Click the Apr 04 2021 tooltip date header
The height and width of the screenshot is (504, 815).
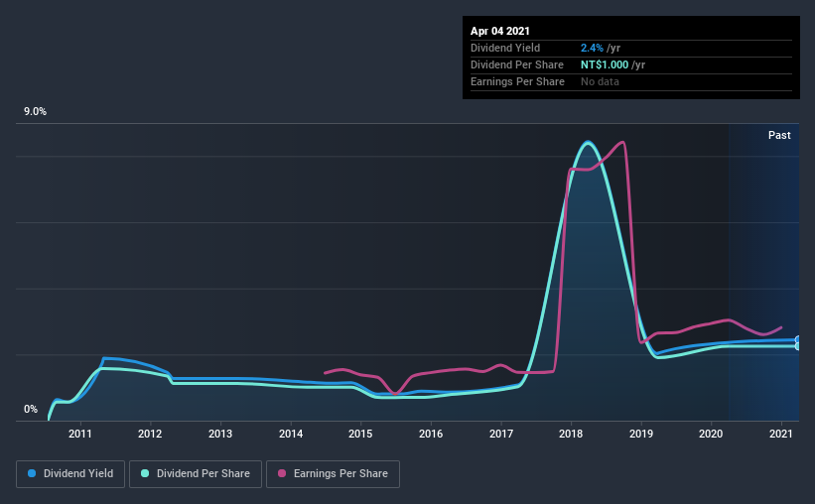pyautogui.click(x=500, y=31)
